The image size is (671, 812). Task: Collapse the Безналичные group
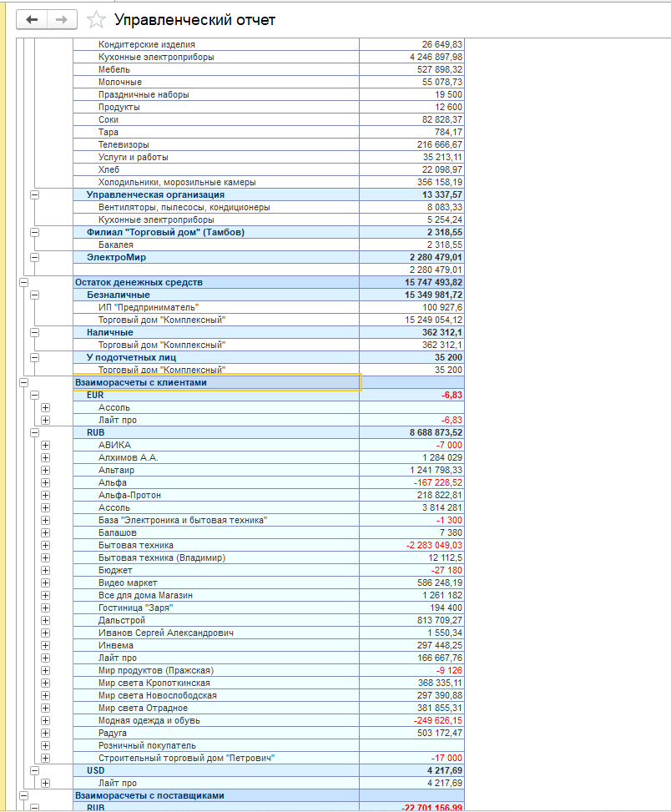(x=35, y=295)
